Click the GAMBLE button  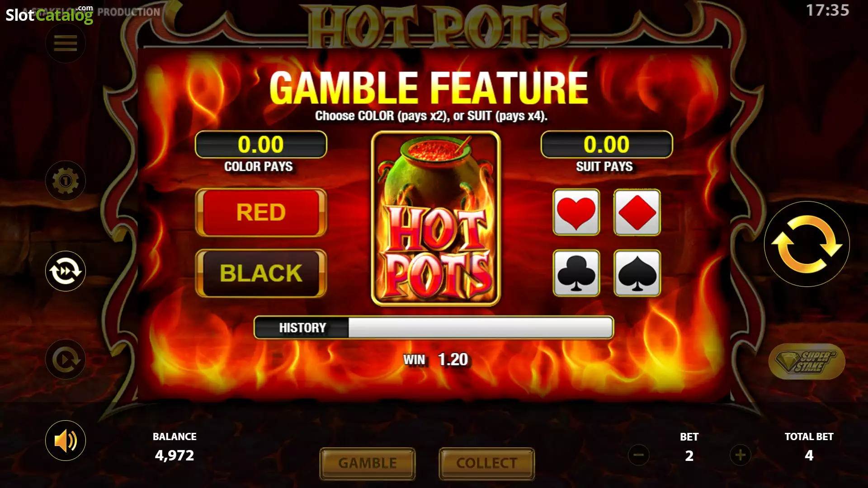[368, 463]
